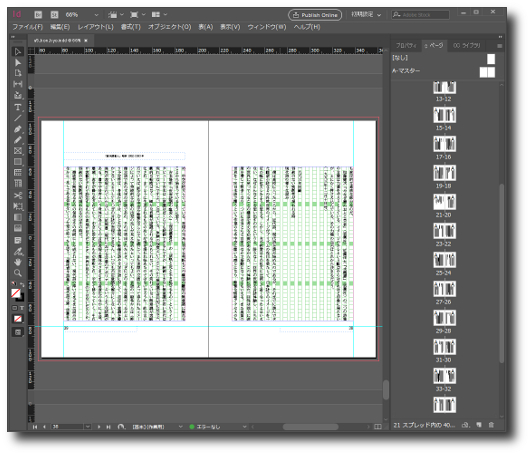Open the workspace switcher dropdown

coord(366,15)
